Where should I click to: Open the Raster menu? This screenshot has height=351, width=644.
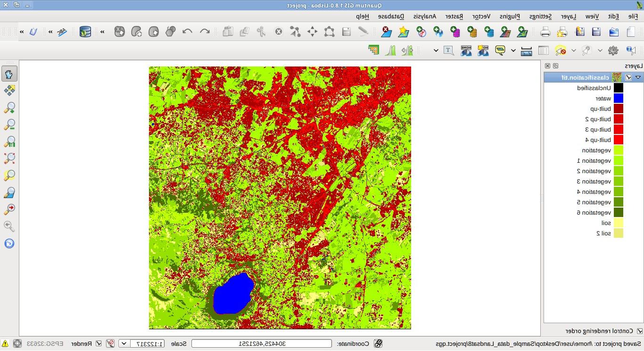point(454,17)
